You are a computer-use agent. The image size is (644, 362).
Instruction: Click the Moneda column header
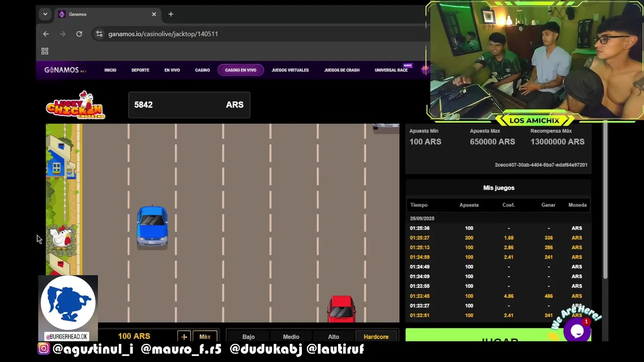pyautogui.click(x=578, y=205)
